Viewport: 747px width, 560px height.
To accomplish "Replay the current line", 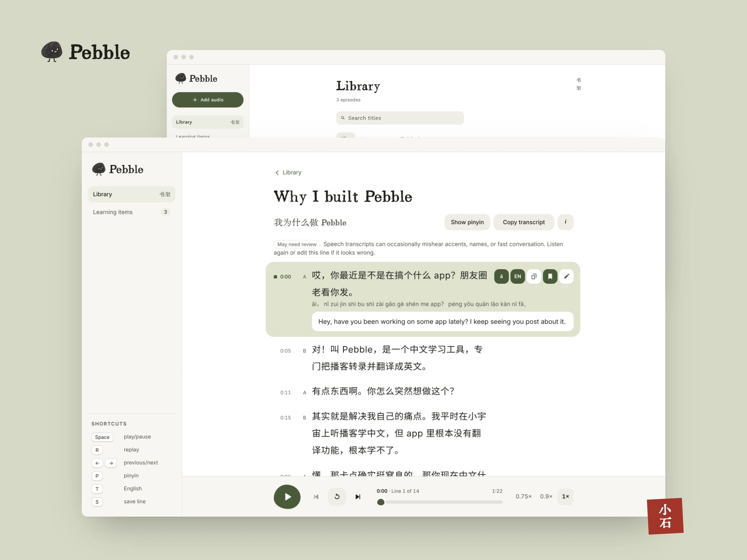I will click(x=337, y=497).
